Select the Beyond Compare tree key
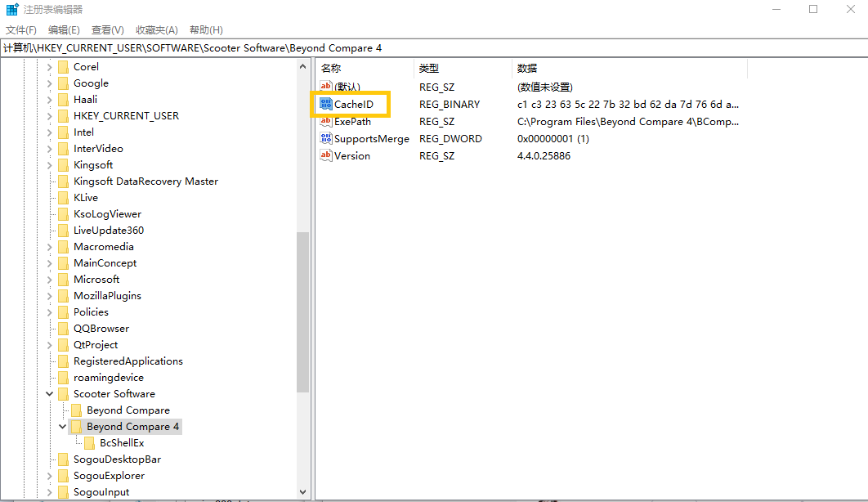Image resolution: width=868 pixels, height=502 pixels. click(128, 410)
